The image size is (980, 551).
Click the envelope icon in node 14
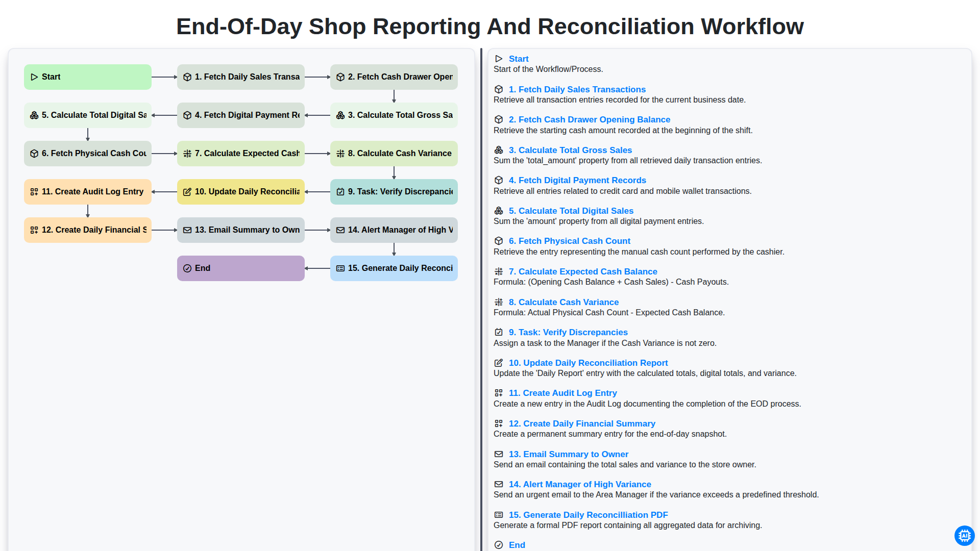340,230
